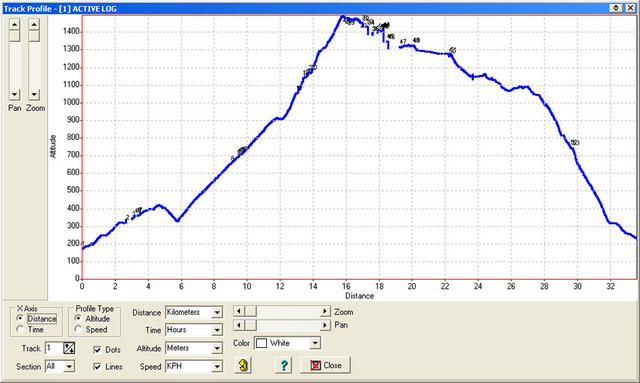
Task: Click the Close button
Action: pyautogui.click(x=325, y=365)
